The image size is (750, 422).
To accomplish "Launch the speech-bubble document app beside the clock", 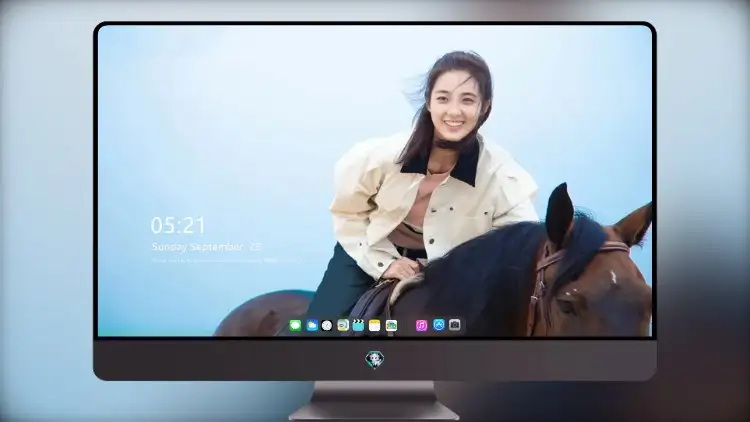I will [343, 325].
